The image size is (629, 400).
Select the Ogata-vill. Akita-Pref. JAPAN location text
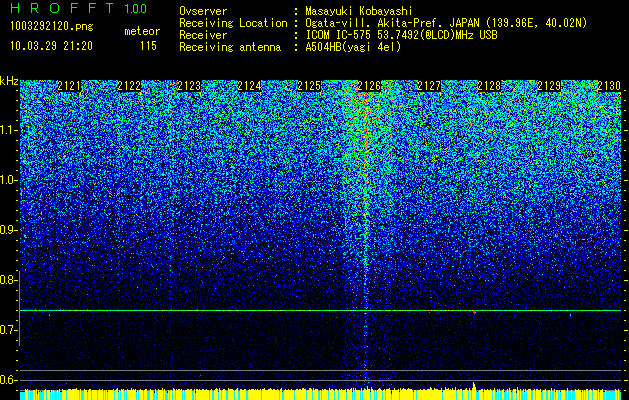[x=446, y=23]
